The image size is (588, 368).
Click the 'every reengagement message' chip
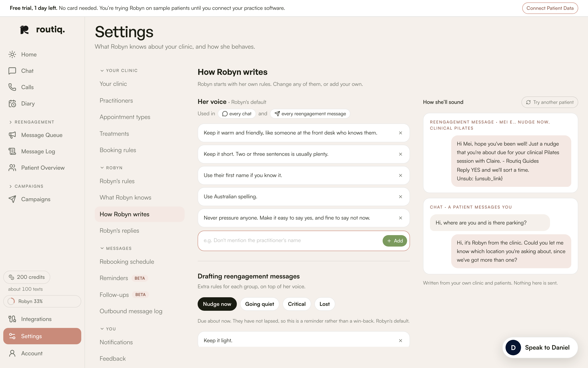click(x=310, y=114)
